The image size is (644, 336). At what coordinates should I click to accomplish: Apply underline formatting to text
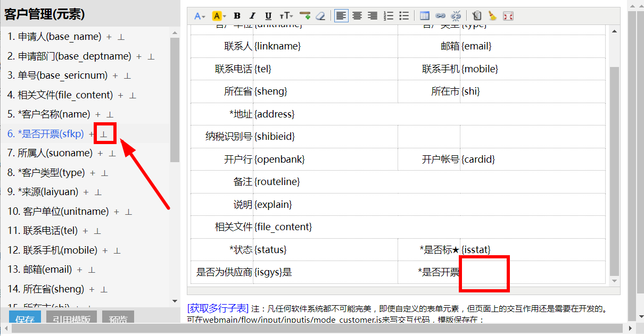(268, 16)
